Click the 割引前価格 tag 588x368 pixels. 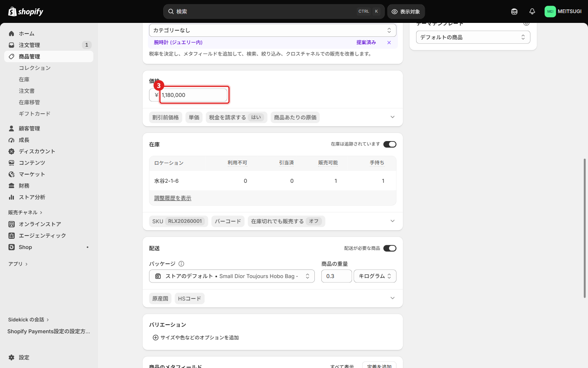pyautogui.click(x=165, y=117)
